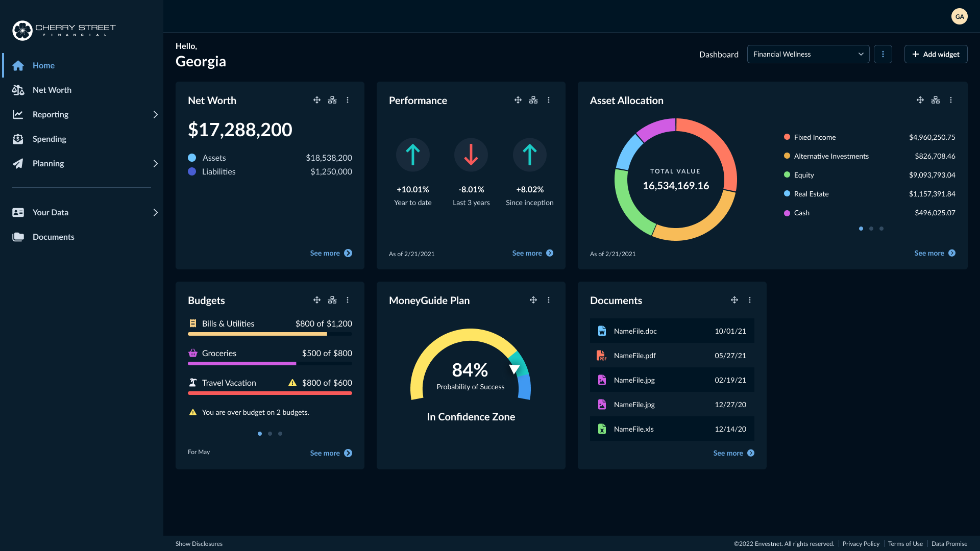Click the Bills & Utilities budget progress bar

[x=270, y=334]
